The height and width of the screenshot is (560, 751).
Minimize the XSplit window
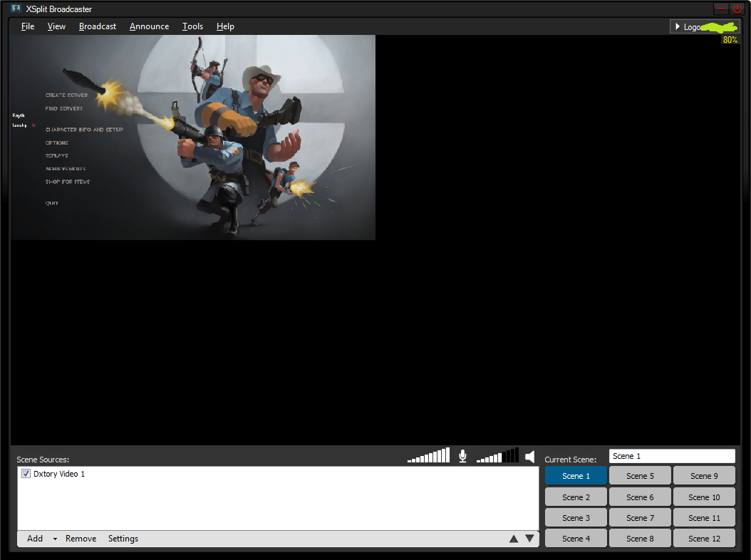[x=721, y=9]
